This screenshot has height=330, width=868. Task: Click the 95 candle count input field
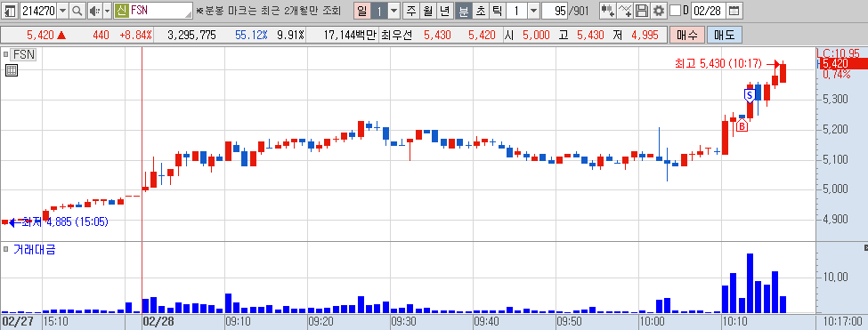coord(556,11)
